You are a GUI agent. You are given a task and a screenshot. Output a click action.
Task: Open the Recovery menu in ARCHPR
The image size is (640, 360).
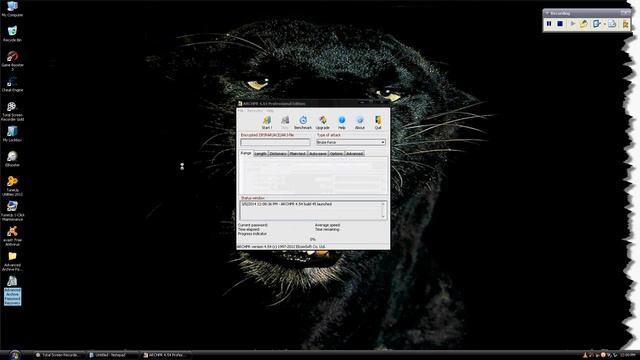tap(255, 110)
